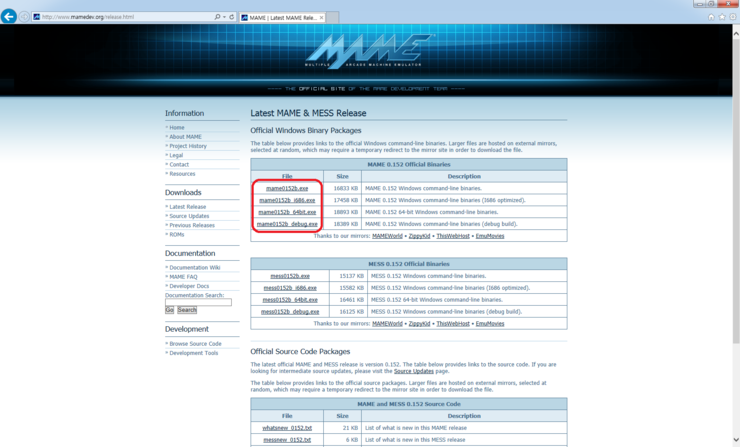The height and width of the screenshot is (447, 740).
Task: Open the Resources sidebar link
Action: coord(182,174)
